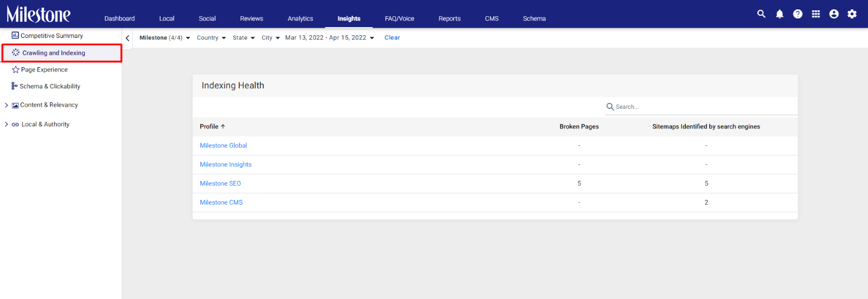Open the FAQ/Voice tab
Screen dimensions: 868x299
point(400,18)
